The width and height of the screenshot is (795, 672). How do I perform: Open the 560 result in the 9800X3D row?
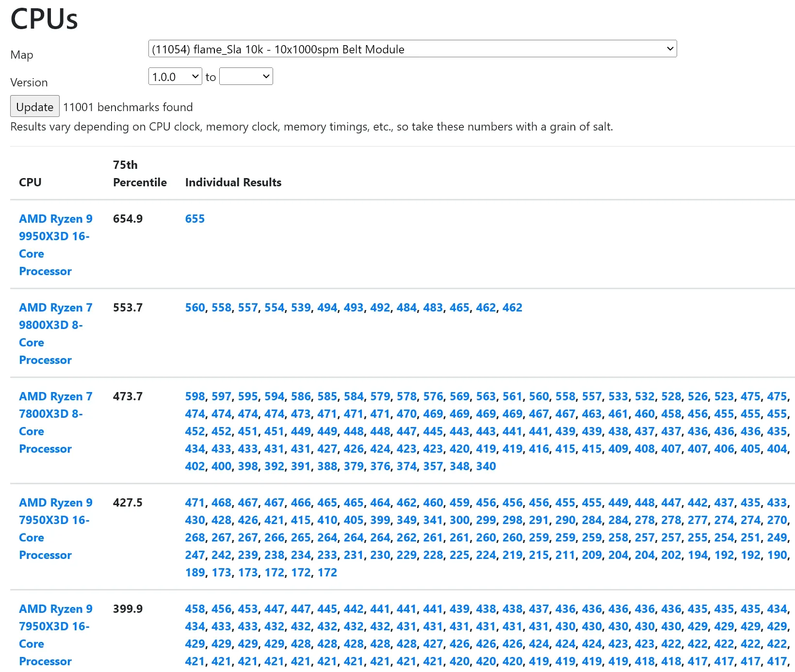[x=195, y=308]
